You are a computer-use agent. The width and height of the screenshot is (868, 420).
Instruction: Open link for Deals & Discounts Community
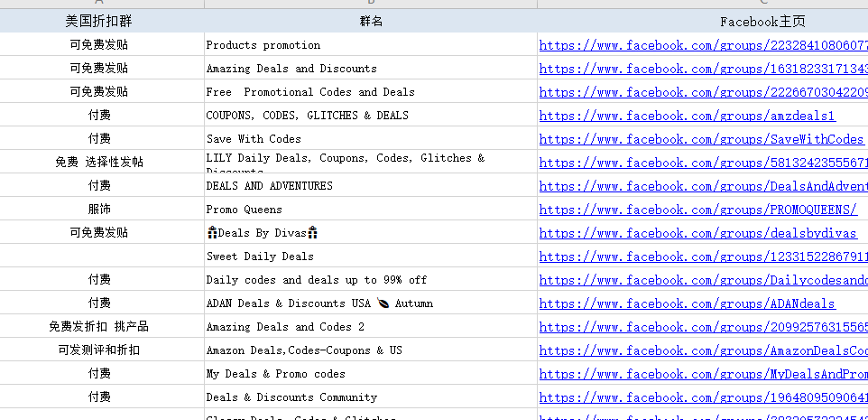(x=703, y=397)
